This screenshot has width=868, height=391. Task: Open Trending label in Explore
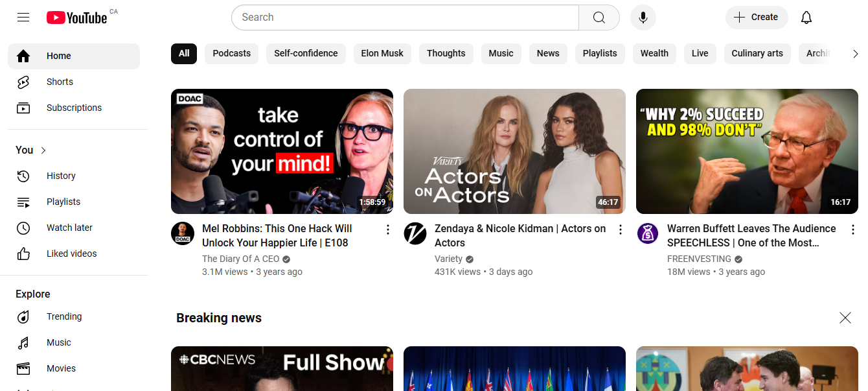[x=64, y=317]
